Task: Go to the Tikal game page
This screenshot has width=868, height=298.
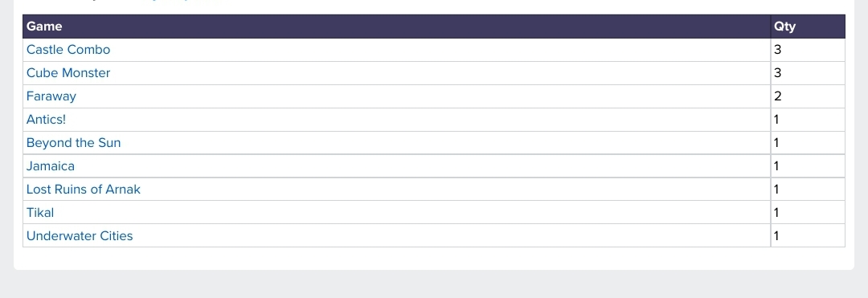Action: click(40, 212)
